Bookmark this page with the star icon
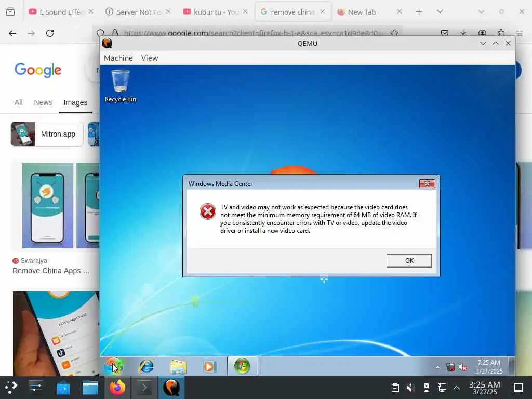532x399 pixels. pyautogui.click(x=394, y=33)
